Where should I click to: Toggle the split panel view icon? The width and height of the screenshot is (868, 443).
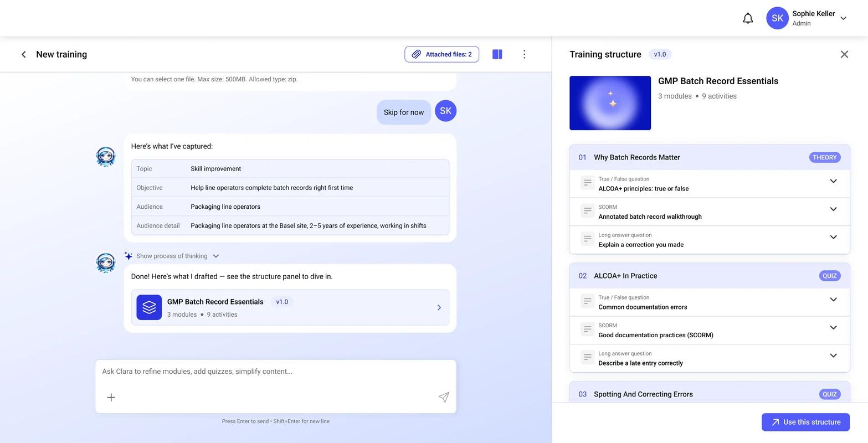(x=497, y=54)
